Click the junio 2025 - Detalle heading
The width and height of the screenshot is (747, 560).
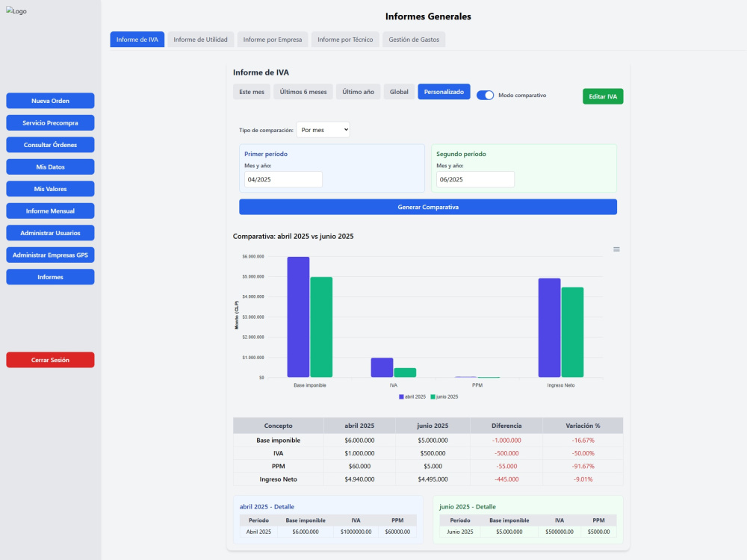click(x=468, y=507)
